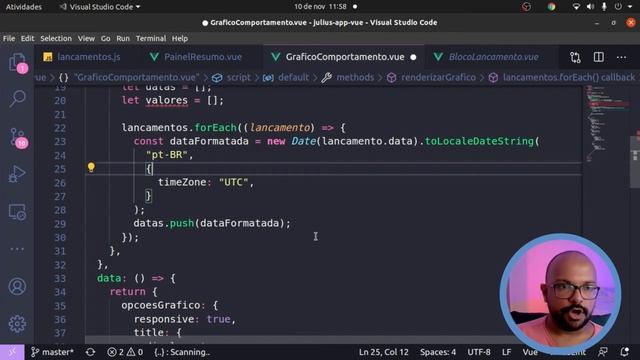This screenshot has width=640, height=360.
Task: Show additional views ellipsis in activity bar
Action: 17,249
